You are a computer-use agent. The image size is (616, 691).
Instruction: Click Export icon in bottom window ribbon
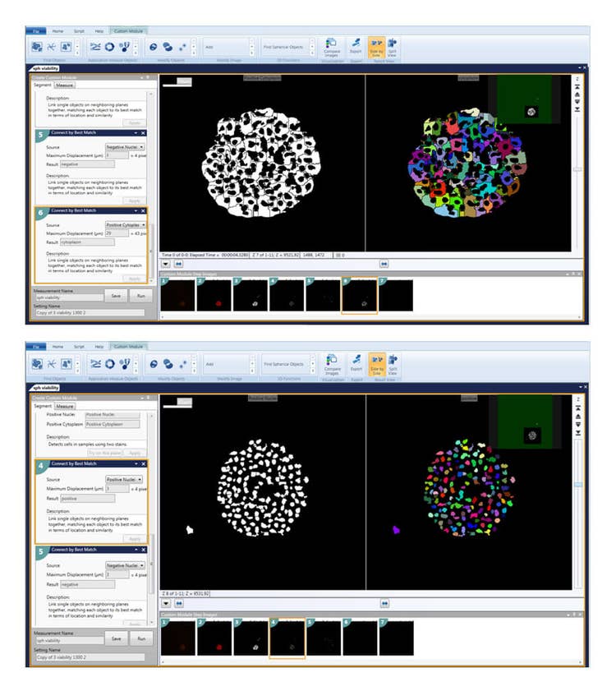click(356, 363)
